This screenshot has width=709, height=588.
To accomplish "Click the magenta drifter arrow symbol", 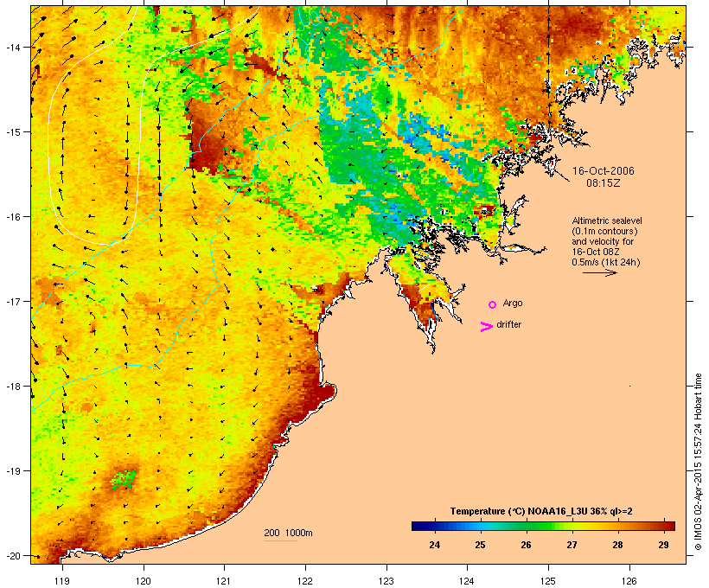I will (x=487, y=327).
